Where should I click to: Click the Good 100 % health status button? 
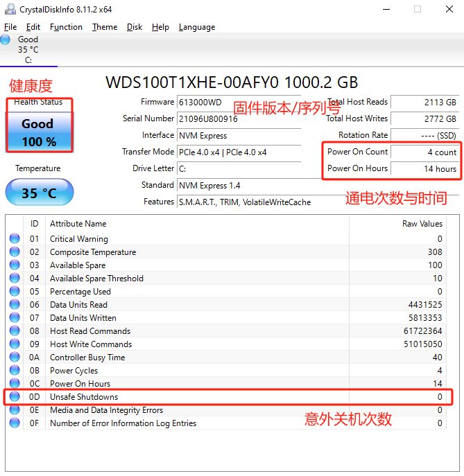(40, 132)
